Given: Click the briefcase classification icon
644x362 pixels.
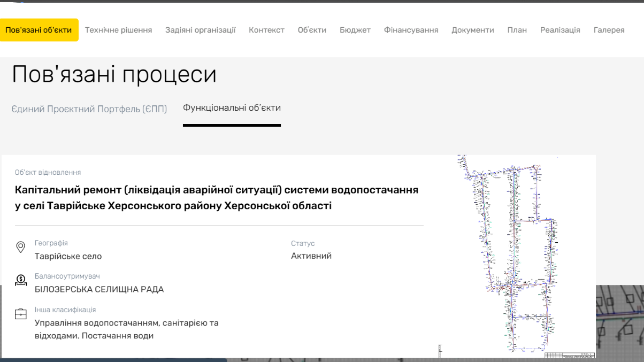Looking at the screenshot, I should 21,314.
